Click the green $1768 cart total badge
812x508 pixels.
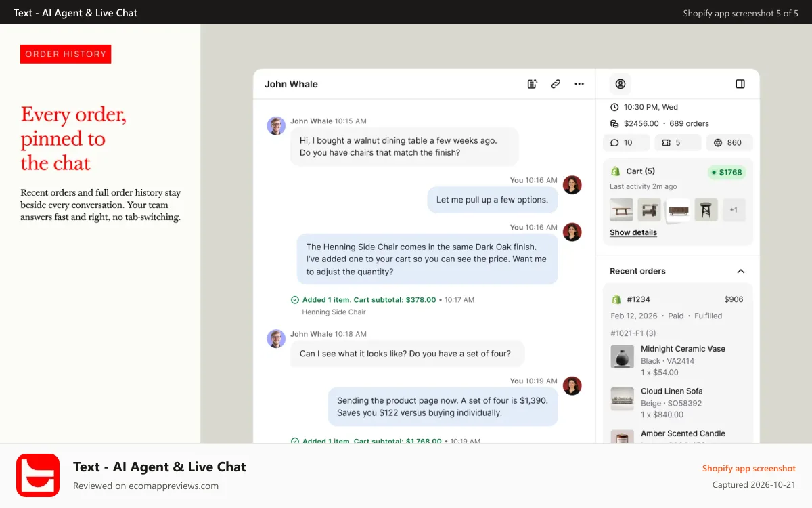coord(726,172)
